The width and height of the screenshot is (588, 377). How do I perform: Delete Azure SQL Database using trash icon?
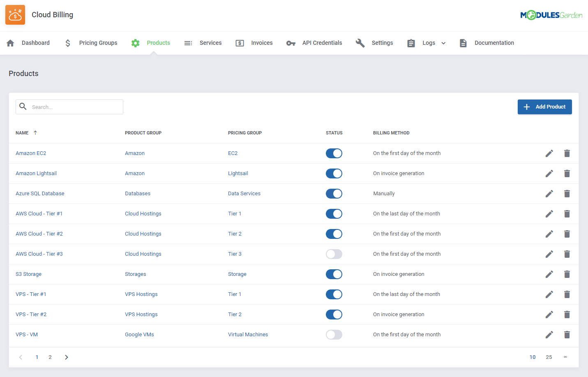(567, 194)
